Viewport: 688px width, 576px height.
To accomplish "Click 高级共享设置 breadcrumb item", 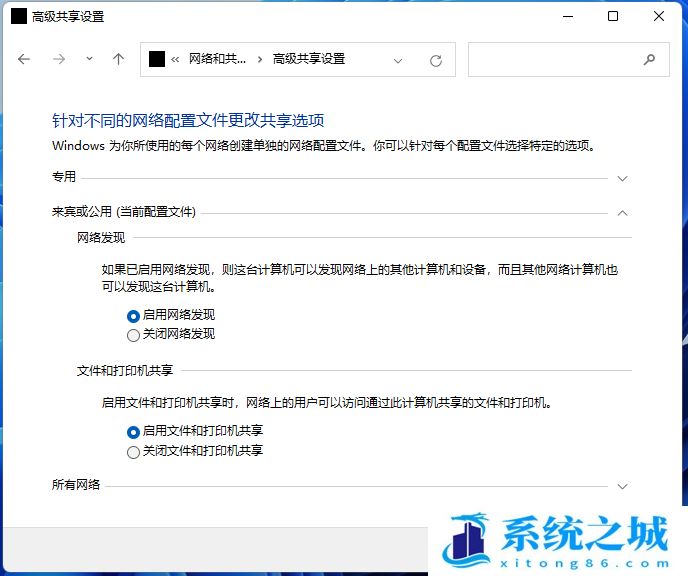I will pos(309,59).
